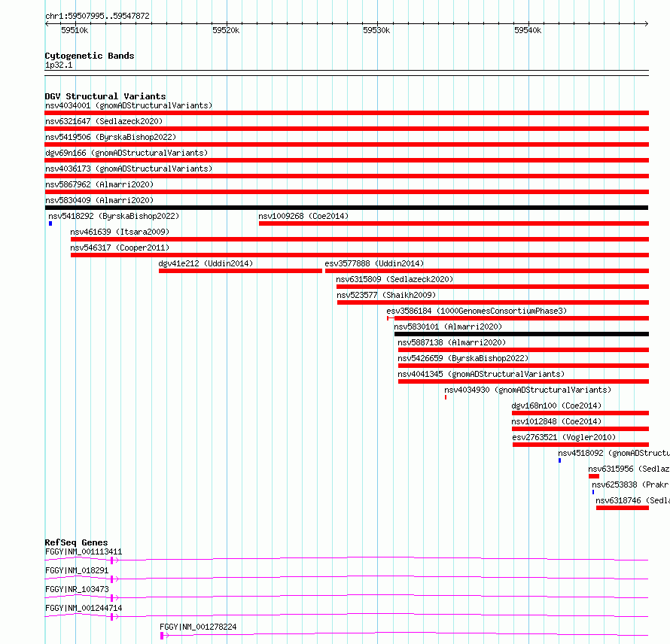Click the black bar for nsv5830409
Screen dimensions: 670x644
click(346, 208)
